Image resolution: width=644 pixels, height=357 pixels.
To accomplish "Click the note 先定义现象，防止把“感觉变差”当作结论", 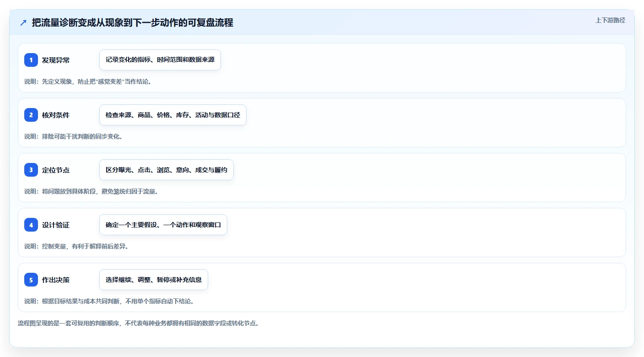I will point(88,81).
